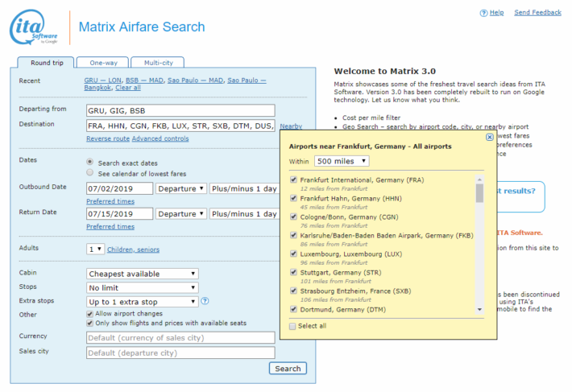This screenshot has height=392, width=572.
Task: Click outbound Preferred times link
Action: (x=110, y=201)
